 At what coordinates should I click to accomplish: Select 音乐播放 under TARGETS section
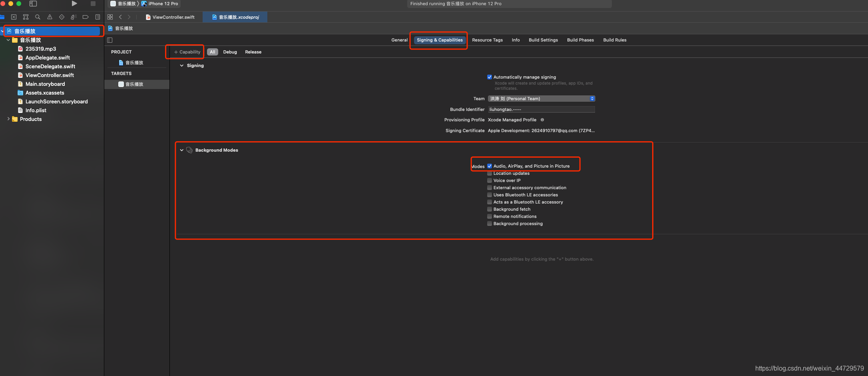tap(137, 84)
